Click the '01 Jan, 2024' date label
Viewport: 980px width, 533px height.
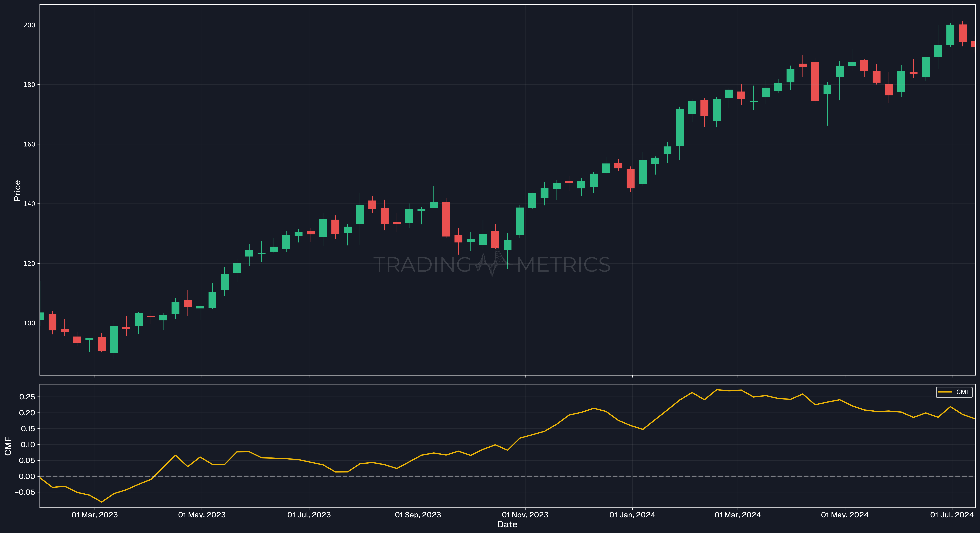[632, 515]
